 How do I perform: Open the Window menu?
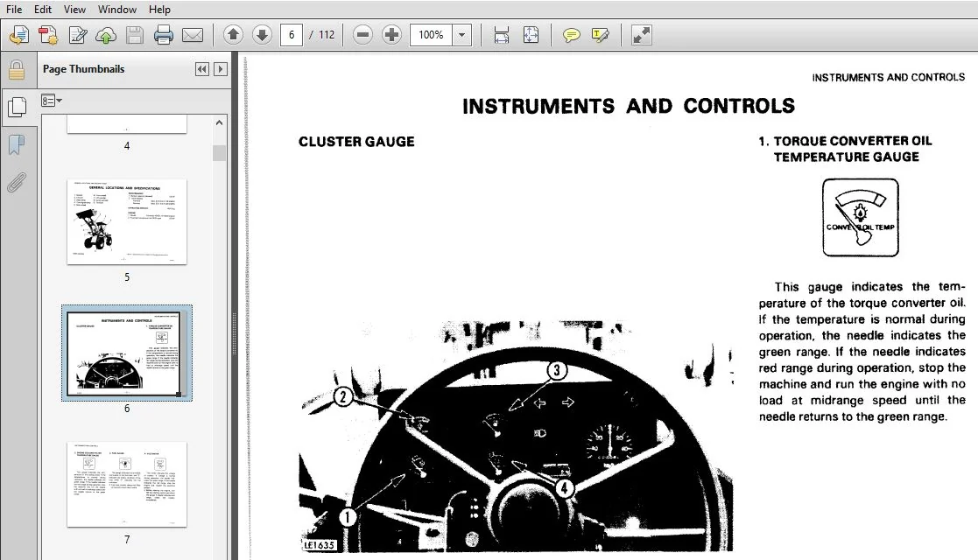pyautogui.click(x=117, y=10)
